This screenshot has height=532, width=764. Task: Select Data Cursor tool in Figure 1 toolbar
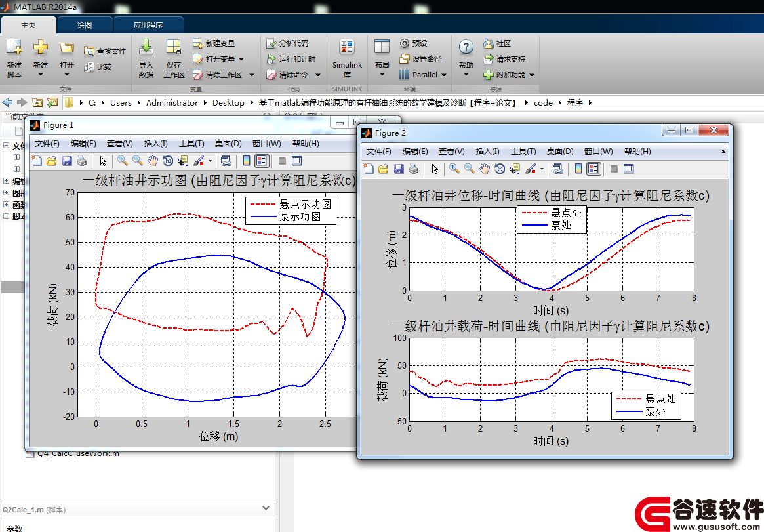pos(183,161)
